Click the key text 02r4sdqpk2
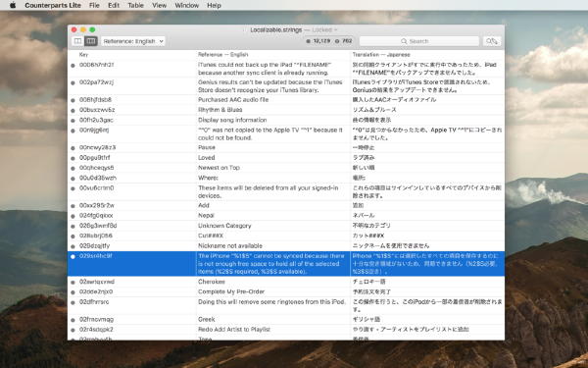 (x=96, y=330)
